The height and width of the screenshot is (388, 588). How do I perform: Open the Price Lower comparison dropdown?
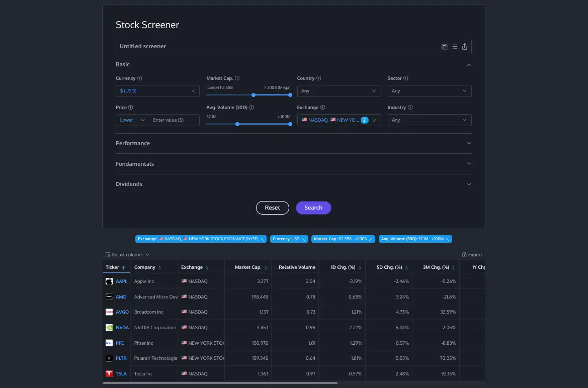132,120
